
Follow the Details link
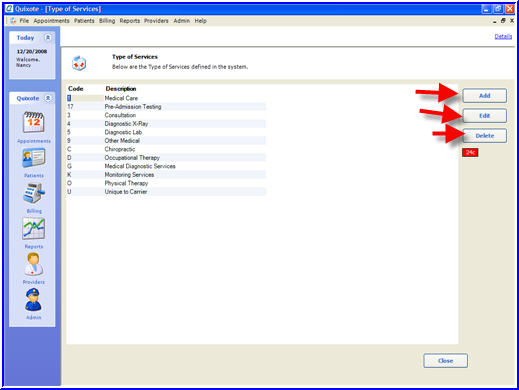click(x=503, y=36)
